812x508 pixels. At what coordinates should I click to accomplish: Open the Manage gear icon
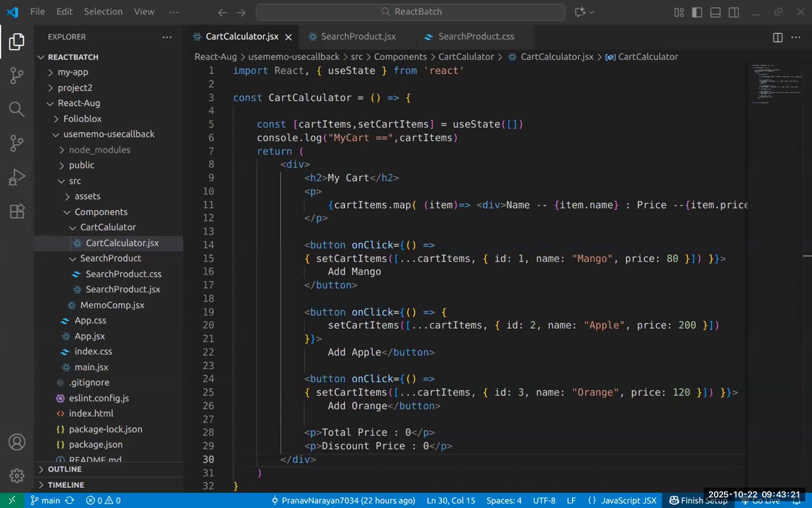(x=17, y=476)
